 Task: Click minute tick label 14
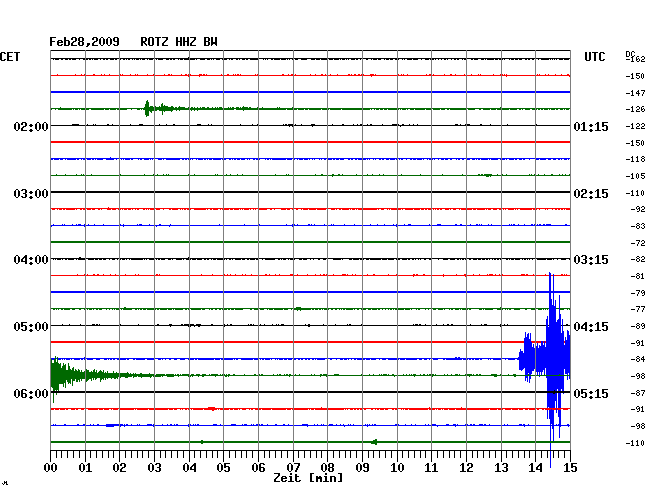pos(535,468)
